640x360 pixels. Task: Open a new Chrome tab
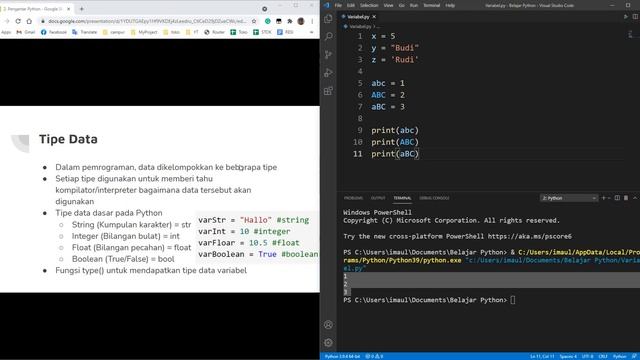82,9
